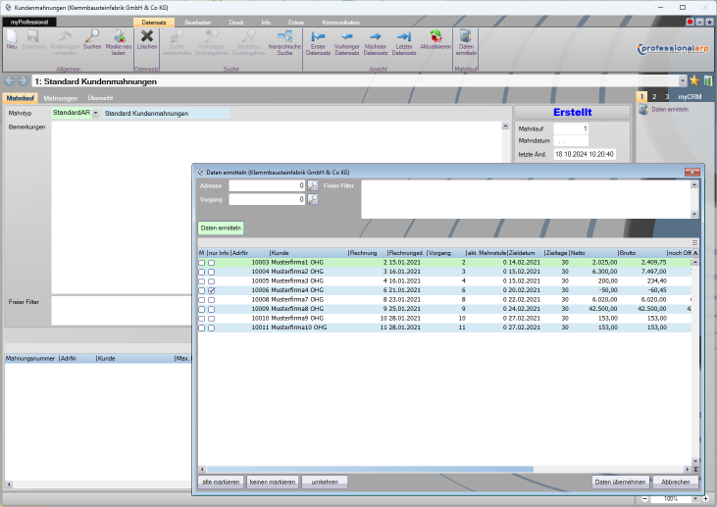Open the myProfessional menu
Image resolution: width=717 pixels, height=507 pixels.
(x=29, y=22)
